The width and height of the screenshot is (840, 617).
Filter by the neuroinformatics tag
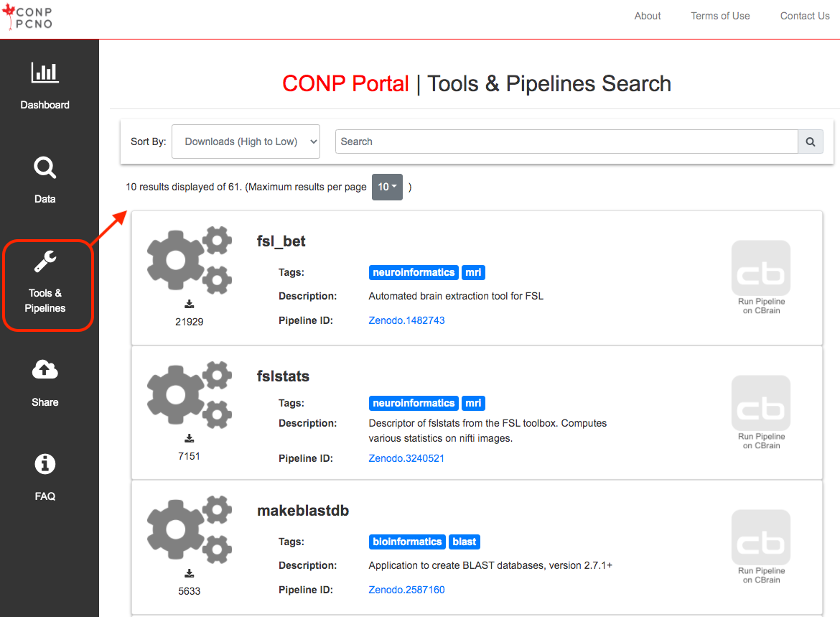point(414,272)
